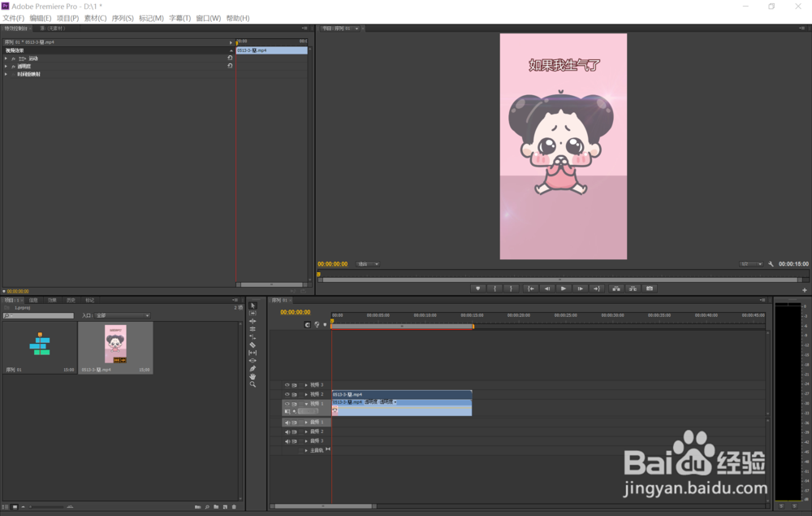Select the Rate Stretch tool
812x516 pixels.
[253, 336]
